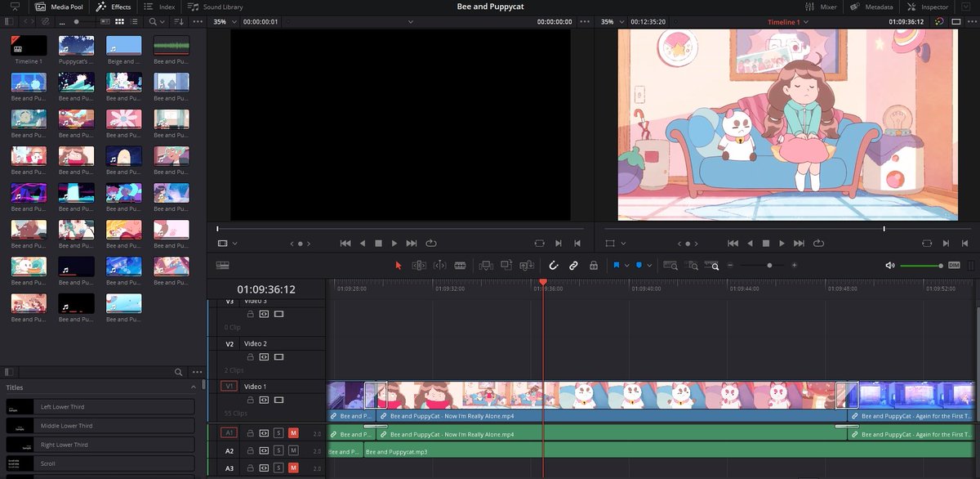
Task: Toggle timeline Snapping magnet icon
Action: point(553,266)
